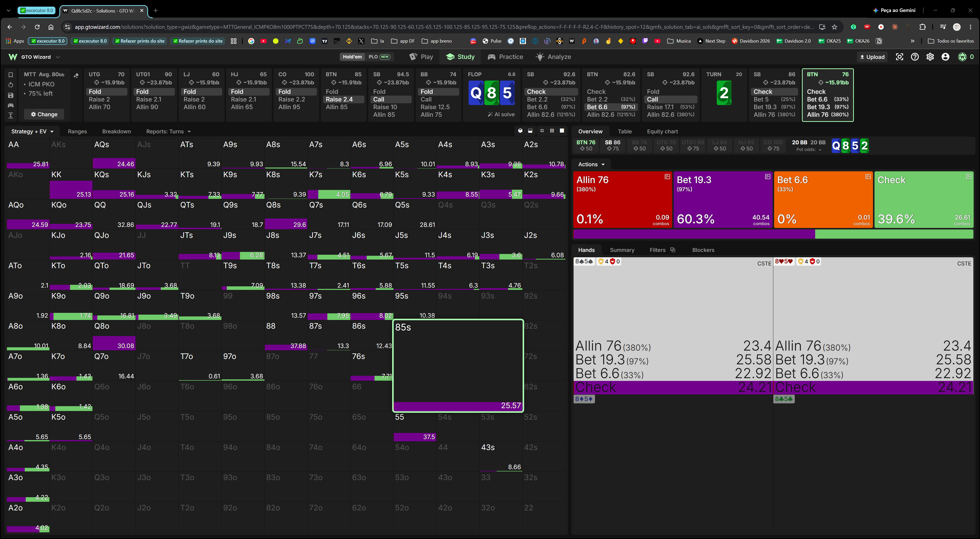Open the screenshot capture icon near Upload
The width and height of the screenshot is (980, 539).
[x=899, y=57]
